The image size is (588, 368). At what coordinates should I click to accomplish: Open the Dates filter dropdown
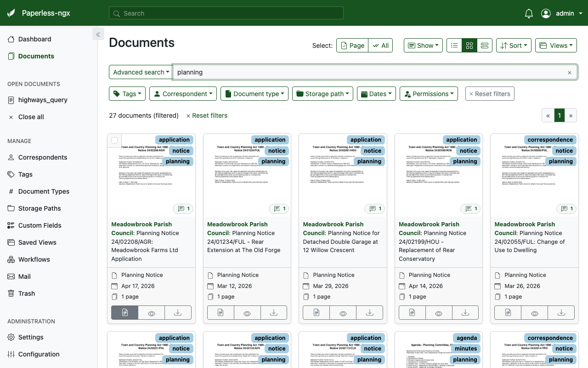click(376, 94)
